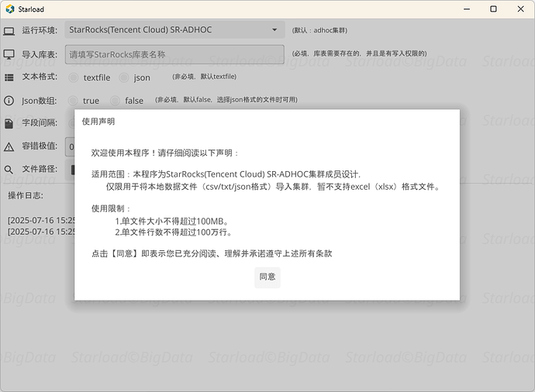Select the textfile format radio button

(73, 77)
